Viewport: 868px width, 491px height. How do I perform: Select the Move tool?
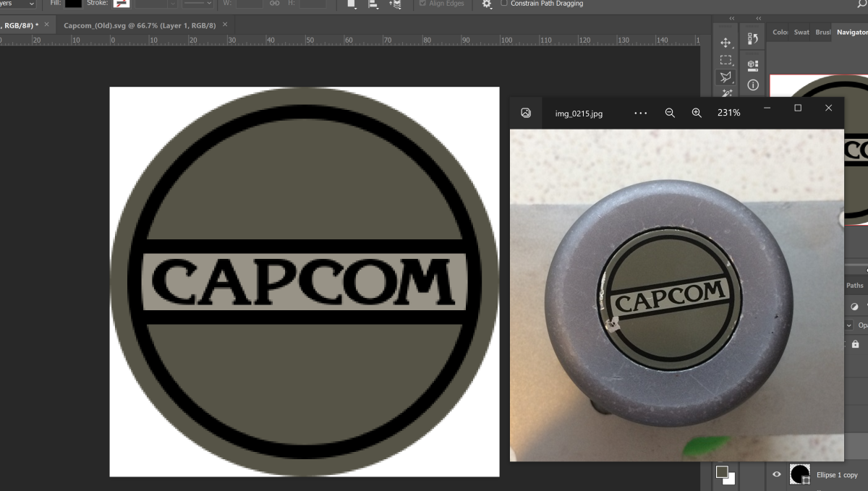pyautogui.click(x=726, y=43)
